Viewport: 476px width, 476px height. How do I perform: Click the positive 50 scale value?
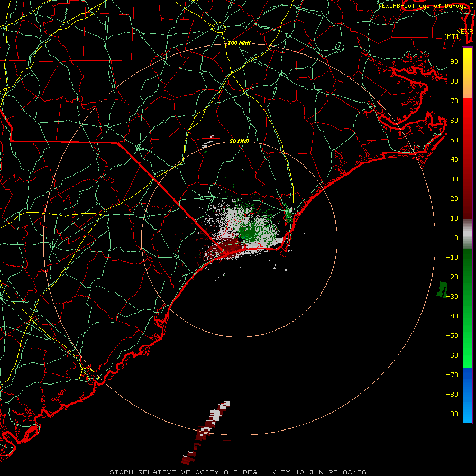point(454,140)
